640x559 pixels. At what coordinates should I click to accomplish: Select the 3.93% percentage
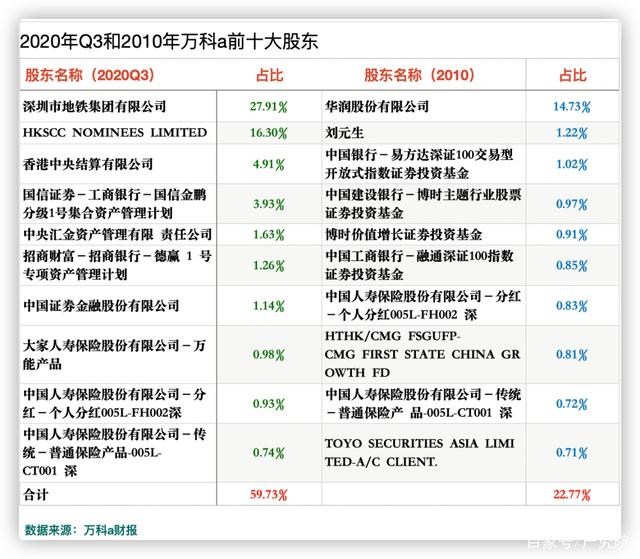point(269,204)
